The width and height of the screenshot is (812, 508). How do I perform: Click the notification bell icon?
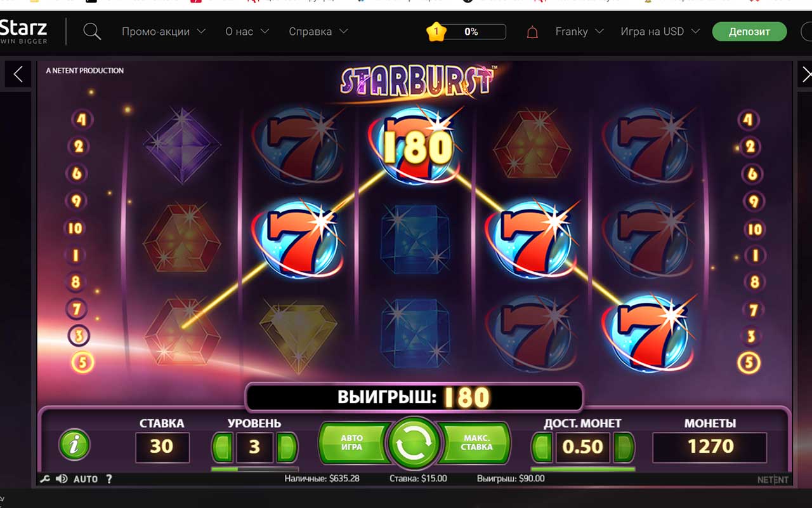click(532, 32)
